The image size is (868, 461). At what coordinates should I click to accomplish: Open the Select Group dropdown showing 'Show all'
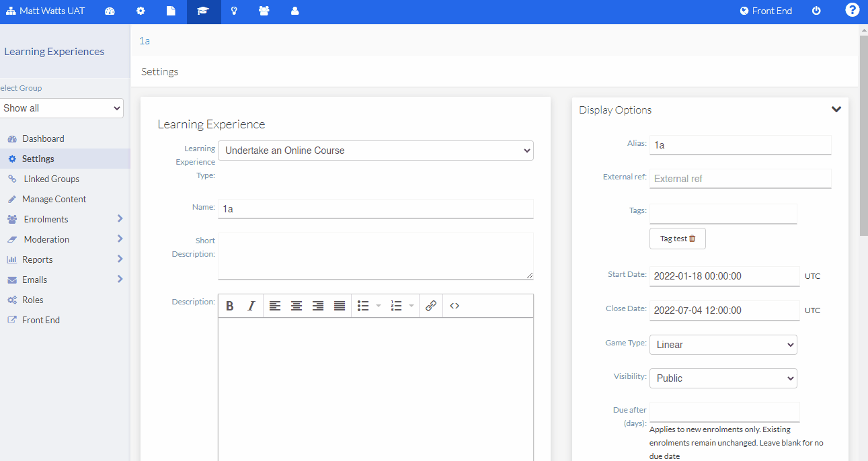[62, 108]
